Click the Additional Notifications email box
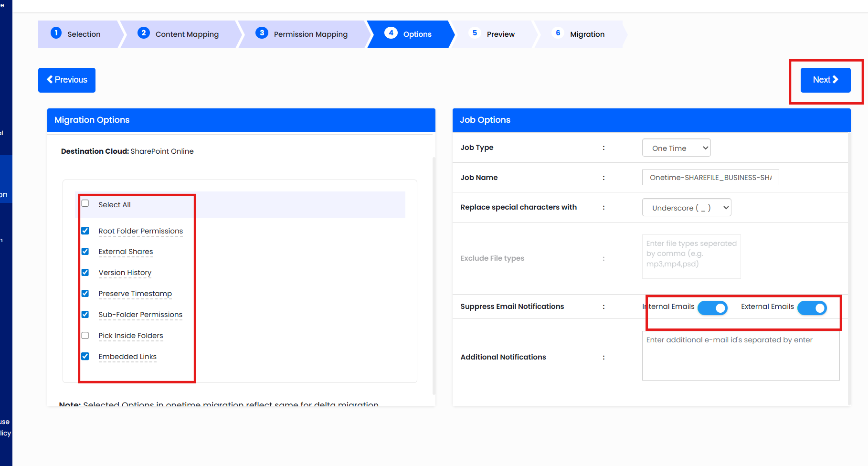 [x=741, y=356]
